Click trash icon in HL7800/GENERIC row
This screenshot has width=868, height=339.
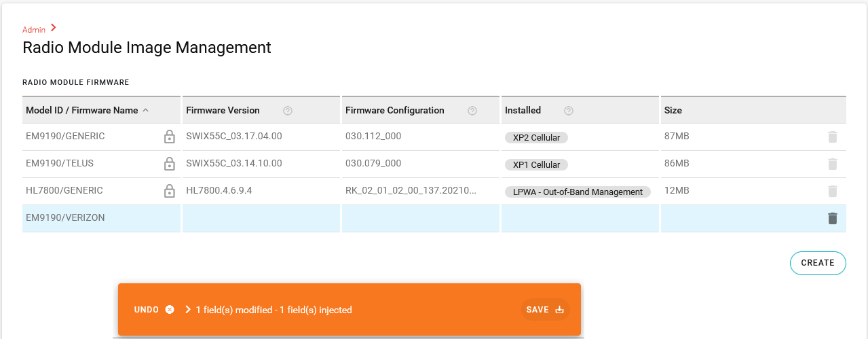coord(833,192)
